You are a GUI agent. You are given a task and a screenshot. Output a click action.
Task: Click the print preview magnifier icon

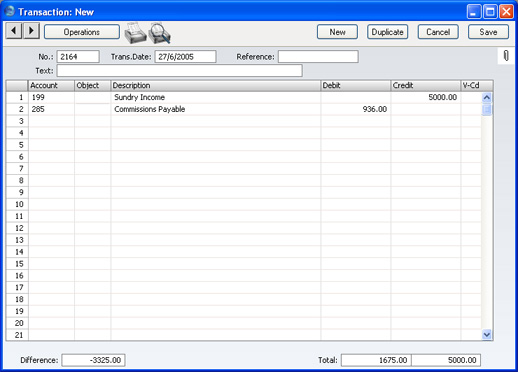160,33
